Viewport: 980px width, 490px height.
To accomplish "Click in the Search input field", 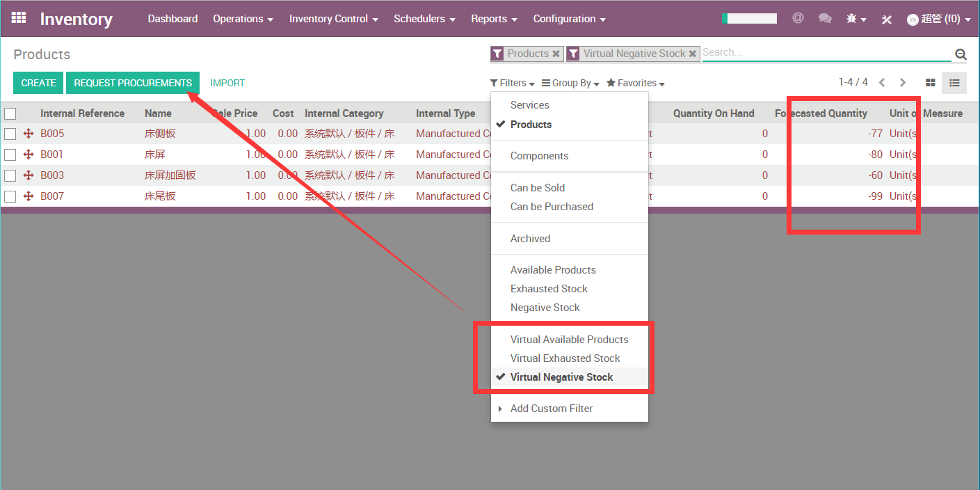I will coord(825,53).
